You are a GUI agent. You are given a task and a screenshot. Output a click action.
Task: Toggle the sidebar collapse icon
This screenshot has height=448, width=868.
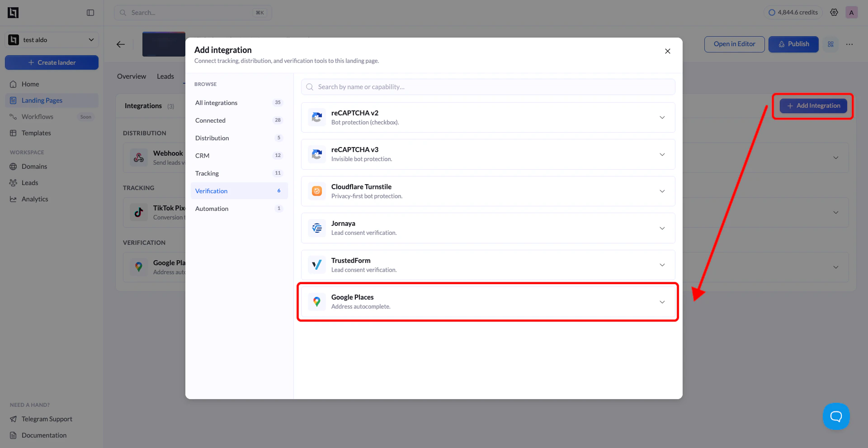pyautogui.click(x=90, y=13)
